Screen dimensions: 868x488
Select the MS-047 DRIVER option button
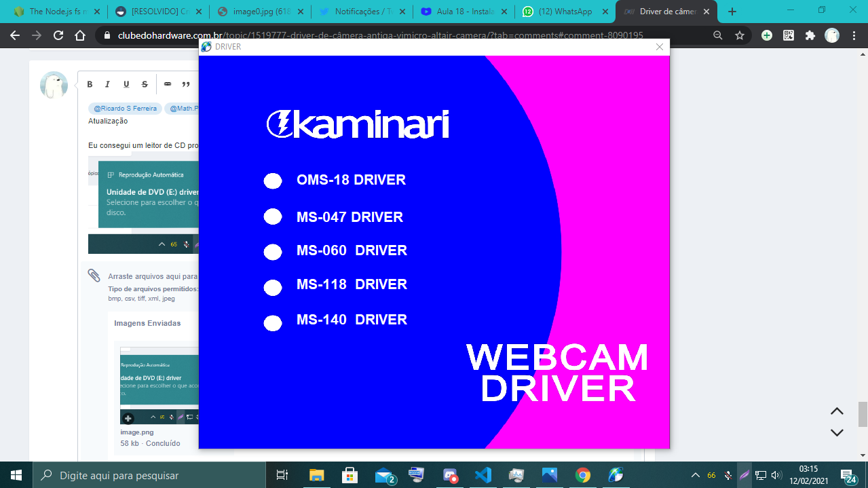coord(273,217)
